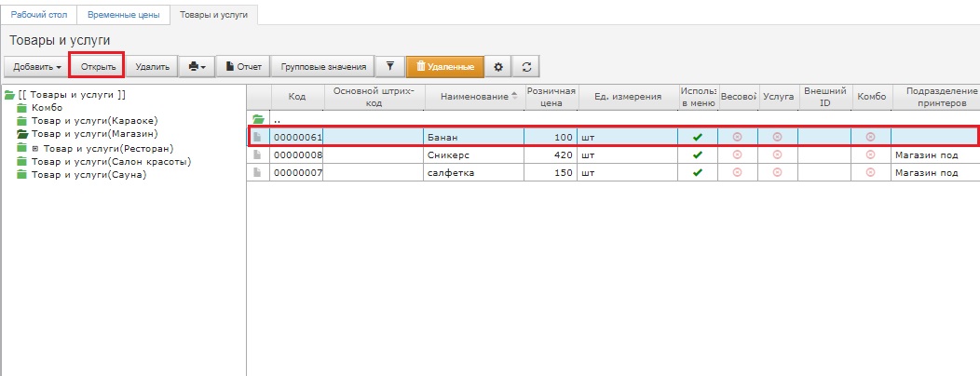Toggle the Услуга flag for салфетка
Viewport: 980px width, 376px height.
(x=777, y=172)
